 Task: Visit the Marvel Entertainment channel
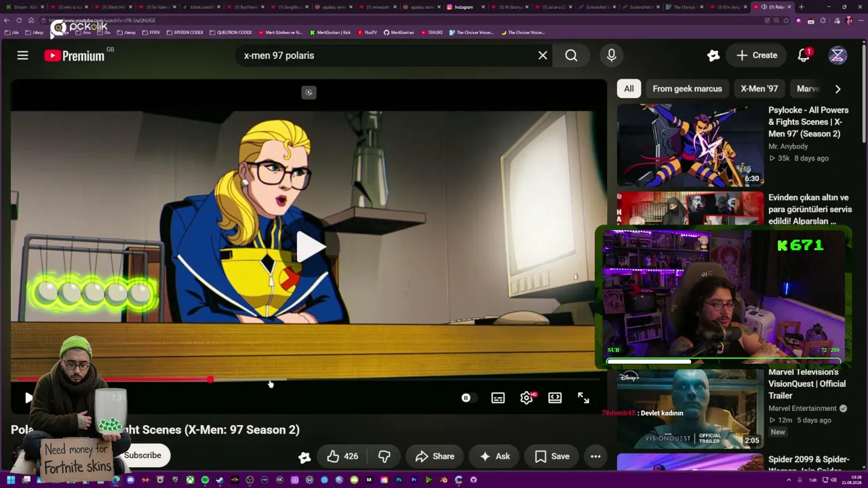pyautogui.click(x=802, y=409)
